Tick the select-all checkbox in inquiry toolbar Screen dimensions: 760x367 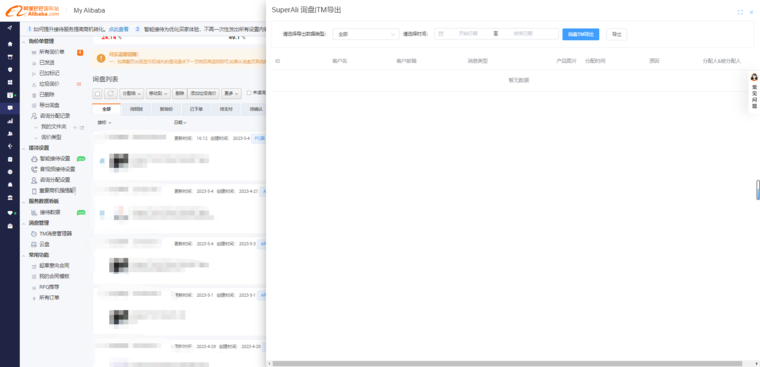(97, 93)
